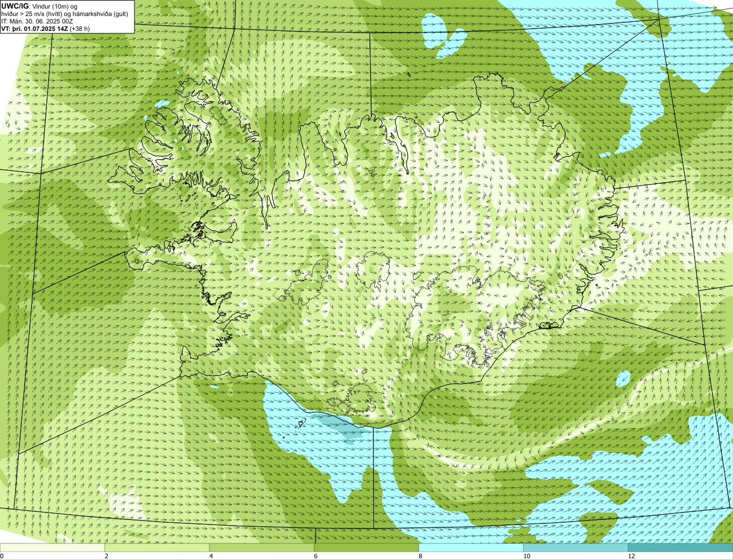Click the color scale segment between 2 and 4

click(157, 548)
